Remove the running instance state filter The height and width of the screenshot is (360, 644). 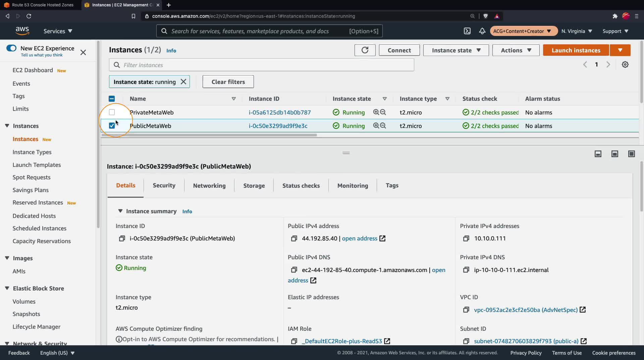pyautogui.click(x=183, y=82)
